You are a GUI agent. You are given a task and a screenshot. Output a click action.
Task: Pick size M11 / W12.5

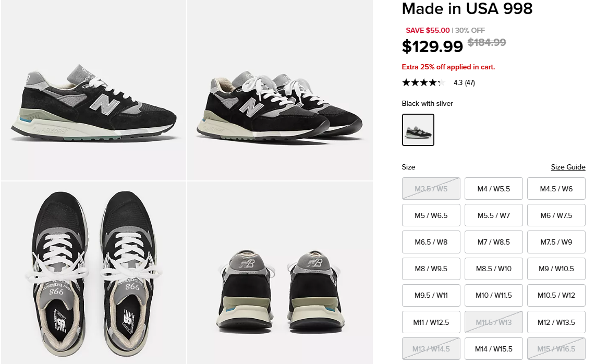(x=431, y=322)
